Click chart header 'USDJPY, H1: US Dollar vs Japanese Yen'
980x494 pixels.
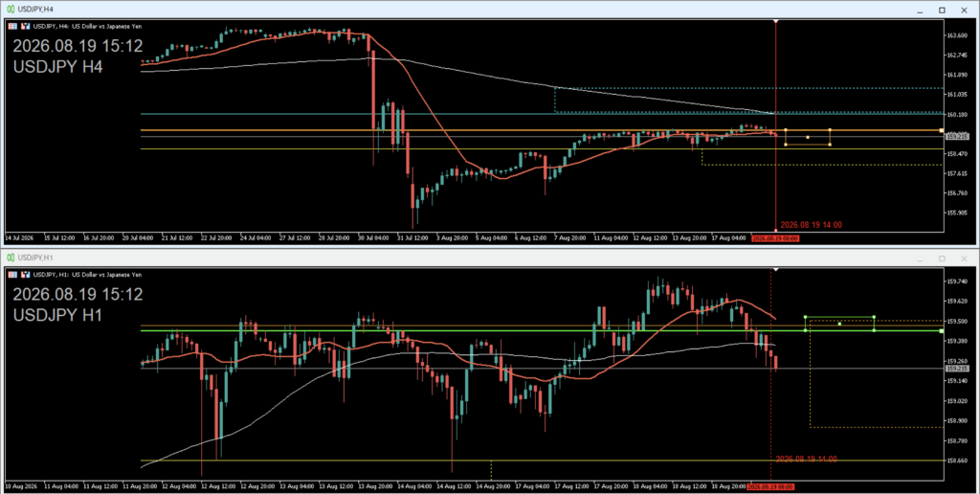[87, 275]
